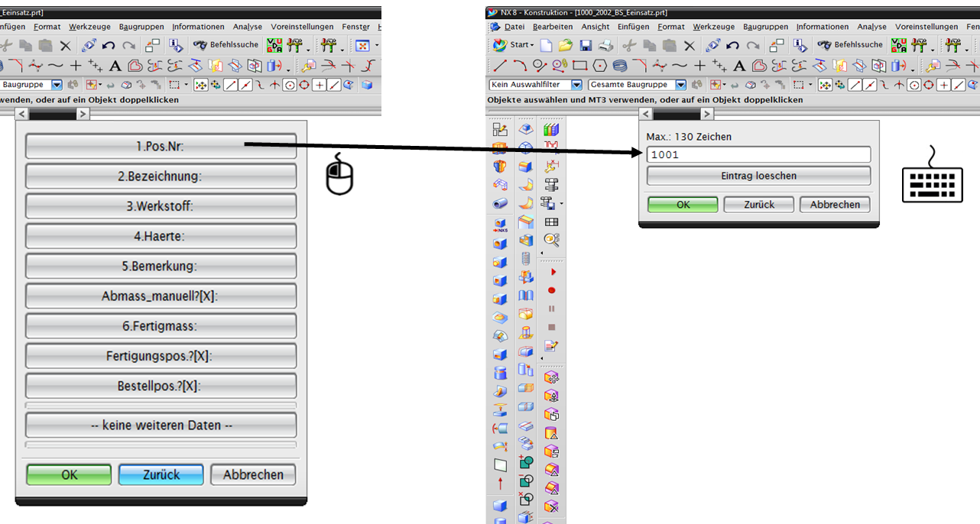Viewport: 980px width, 524px height.
Task: Open Werkzeuge menu in the Pos.Nr. list window
Action: tap(89, 27)
